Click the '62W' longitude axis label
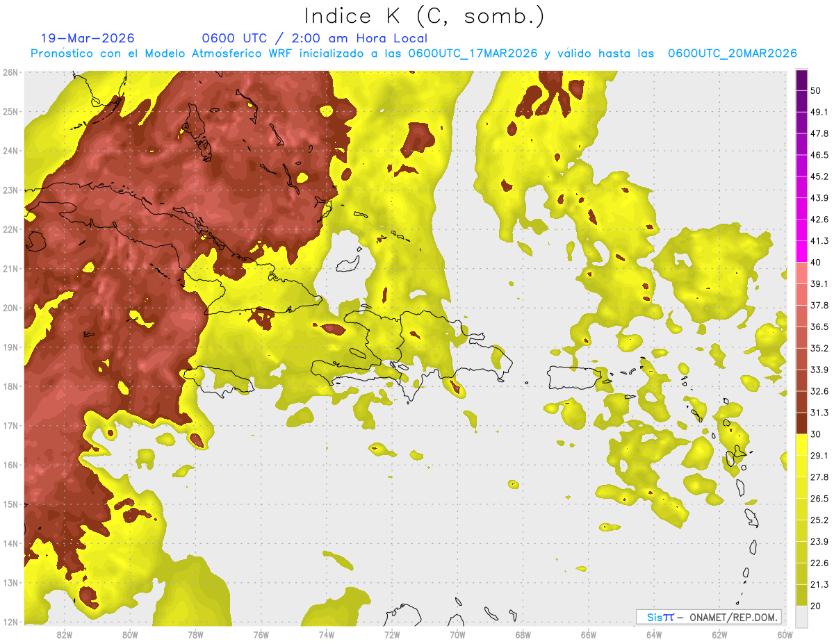 [x=720, y=635]
